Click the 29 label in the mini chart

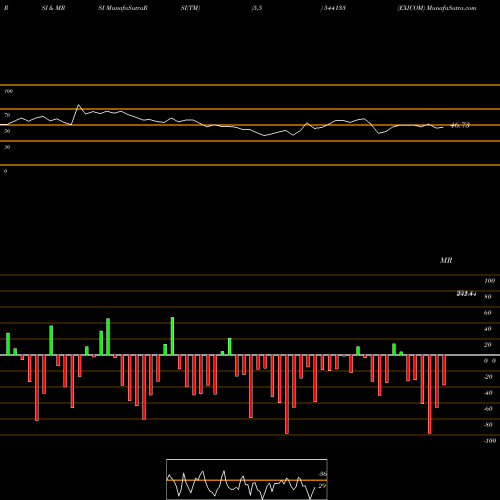tap(322, 486)
